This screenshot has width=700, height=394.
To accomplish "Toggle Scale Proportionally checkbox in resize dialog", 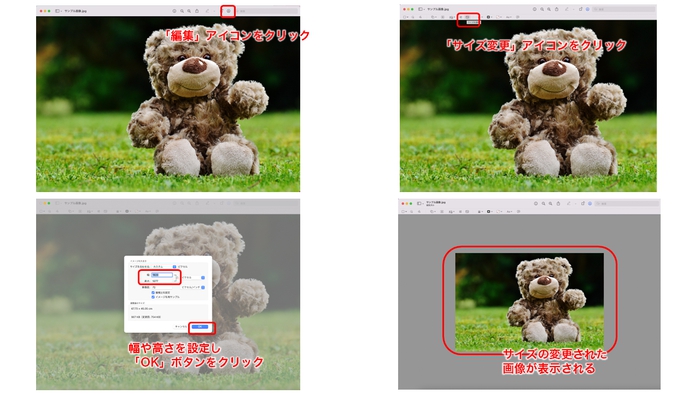I will (153, 293).
